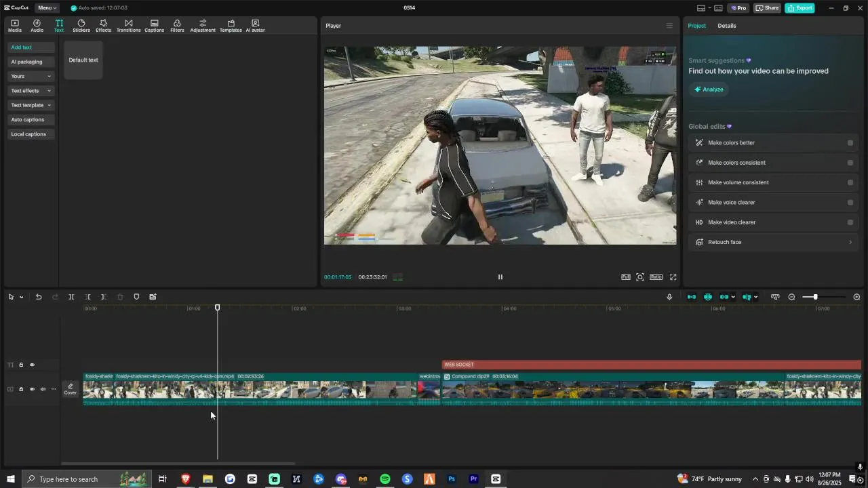Screen dimensions: 868x488
Task: Expand the Yours text category
Action: click(x=31, y=77)
